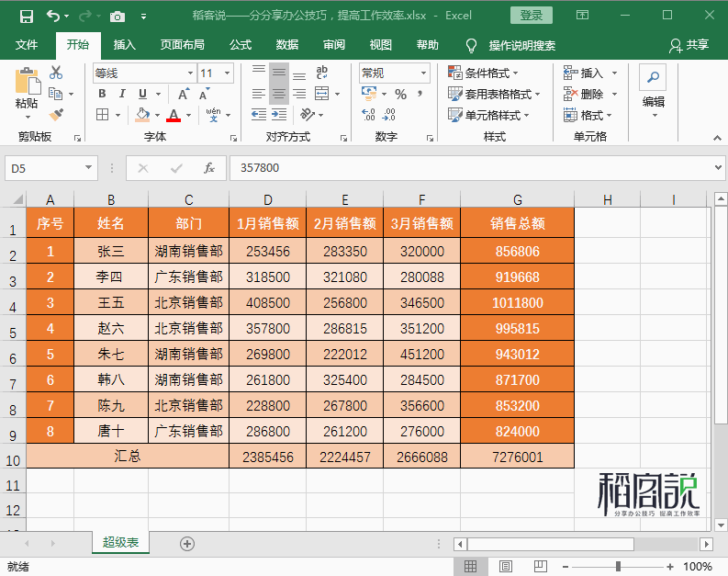
Task: Switch to the 公式 ribbon tab
Action: point(241,45)
